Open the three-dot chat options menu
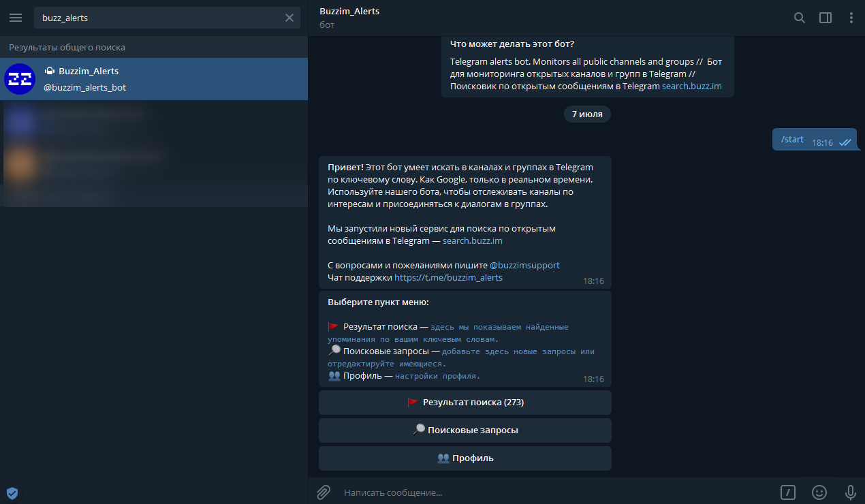The height and width of the screenshot is (504, 865). tap(851, 18)
